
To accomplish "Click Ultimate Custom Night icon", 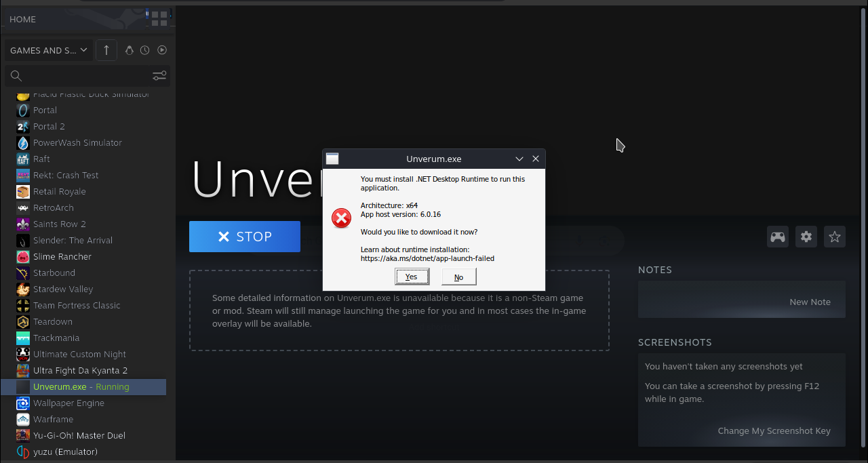I will click(x=23, y=354).
